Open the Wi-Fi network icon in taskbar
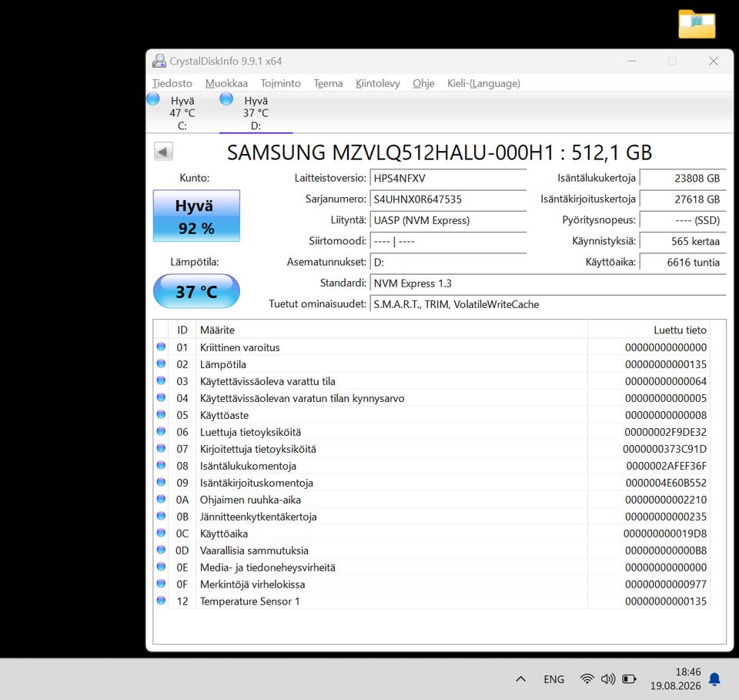 [x=587, y=679]
